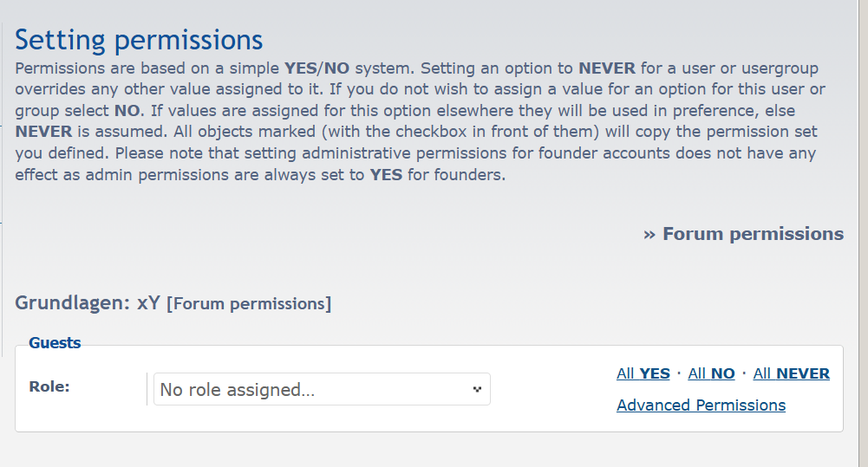Click the 'All YES' link
868x467 pixels.
(x=643, y=373)
